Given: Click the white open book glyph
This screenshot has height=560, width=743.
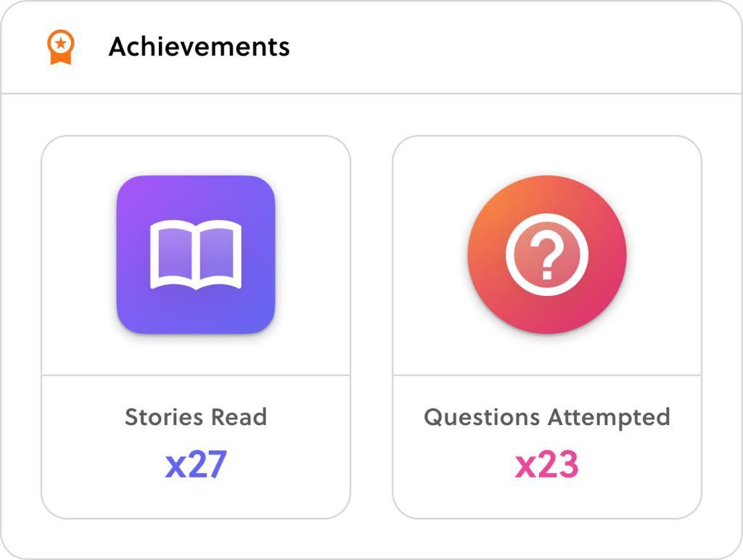Looking at the screenshot, I should tap(196, 255).
